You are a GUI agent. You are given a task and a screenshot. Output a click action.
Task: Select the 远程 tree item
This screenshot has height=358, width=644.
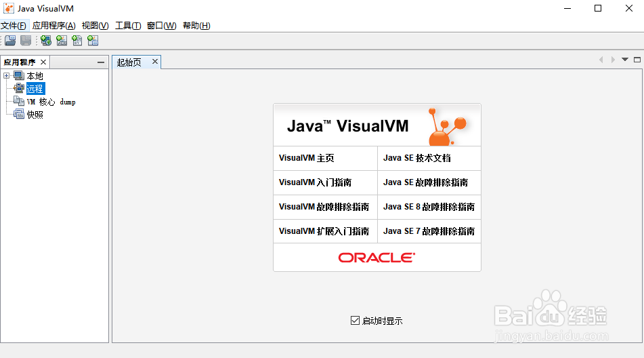[35, 89]
